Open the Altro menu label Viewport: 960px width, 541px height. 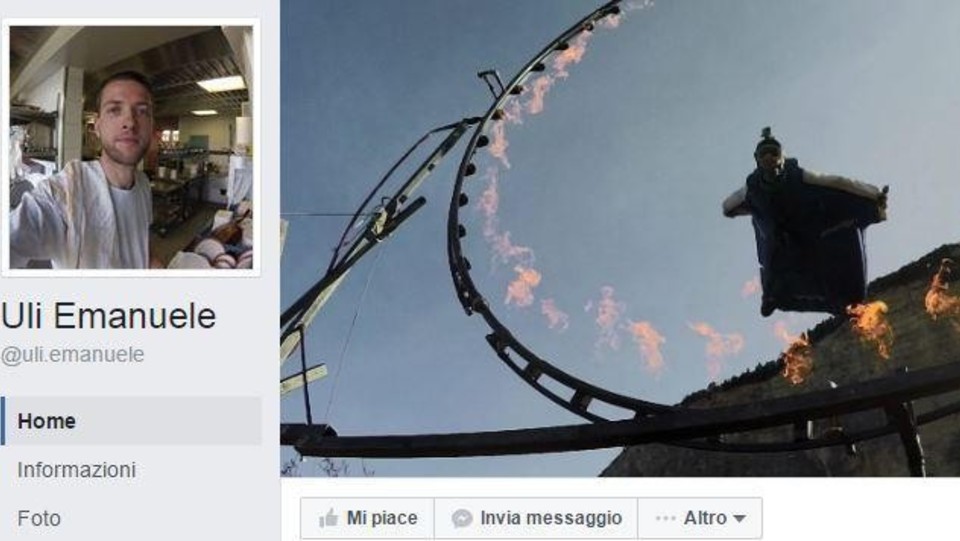click(x=705, y=518)
